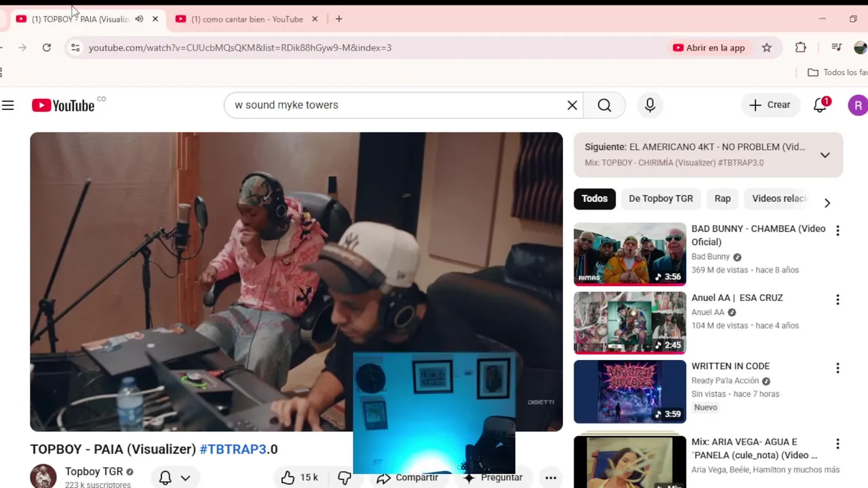Close the como cantar bien tab
Viewport: 868px width, 488px height.
[315, 19]
